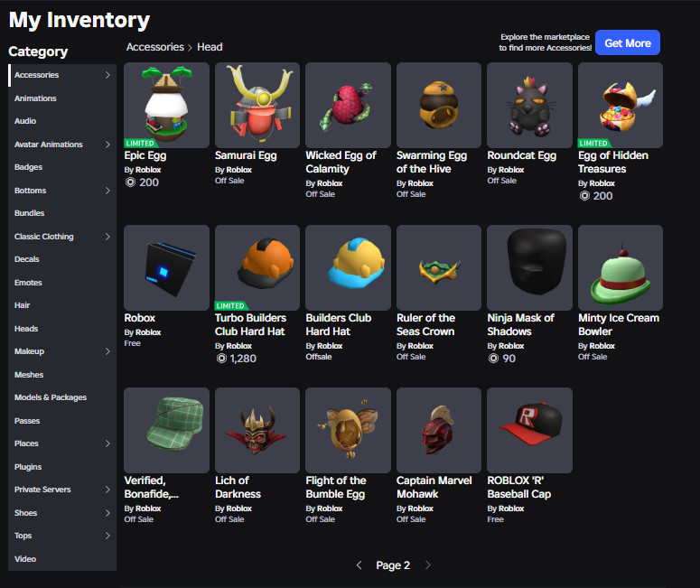Viewport: 700px width, 588px height.
Task: Open Minty Ice Cream Bowler thumbnail
Action: pos(621,267)
